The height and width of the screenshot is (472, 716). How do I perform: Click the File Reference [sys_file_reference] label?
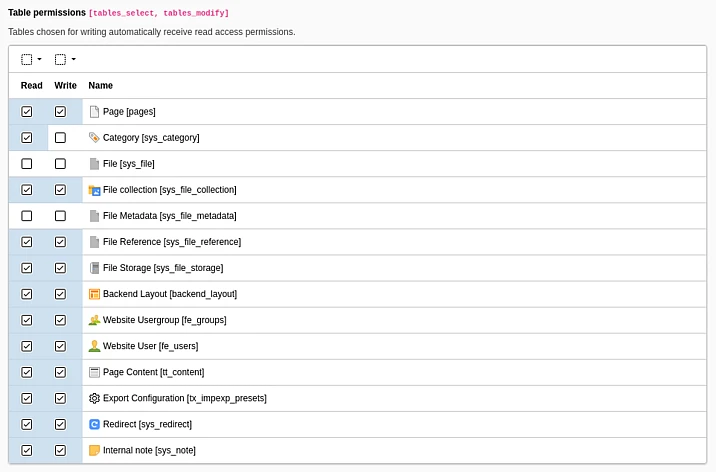point(171,242)
